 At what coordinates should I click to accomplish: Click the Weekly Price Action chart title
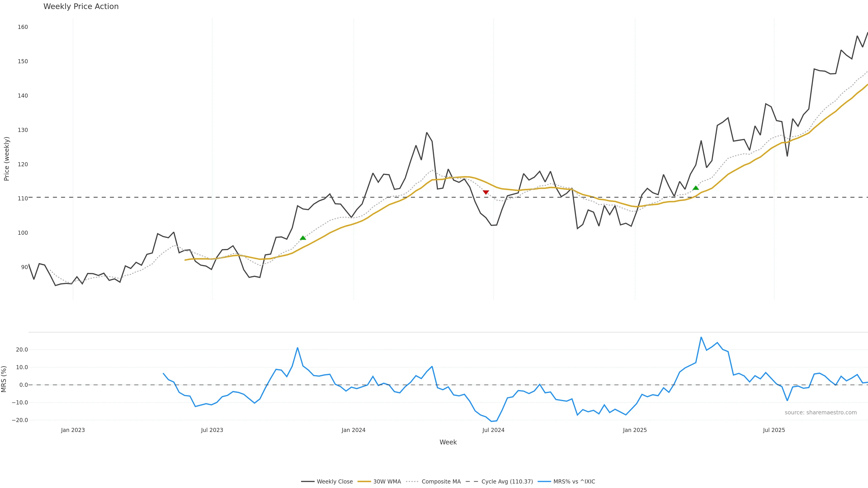[x=81, y=7]
